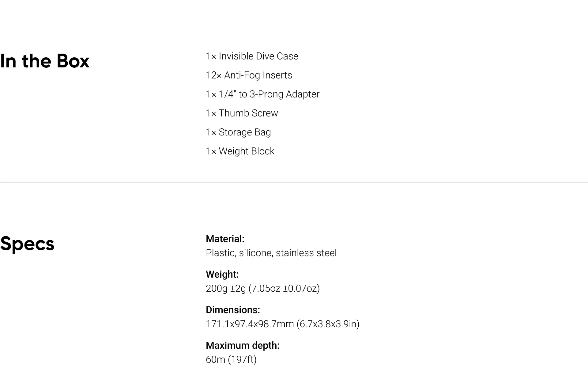The width and height of the screenshot is (588, 391).
Task: Select the "(197ft)" imperial depth value
Action: [x=242, y=360]
